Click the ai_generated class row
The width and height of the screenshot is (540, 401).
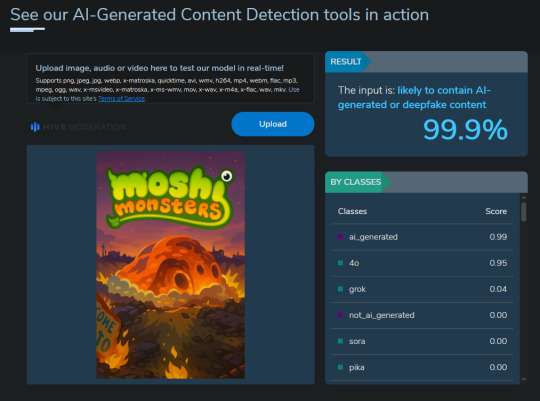[x=422, y=237]
